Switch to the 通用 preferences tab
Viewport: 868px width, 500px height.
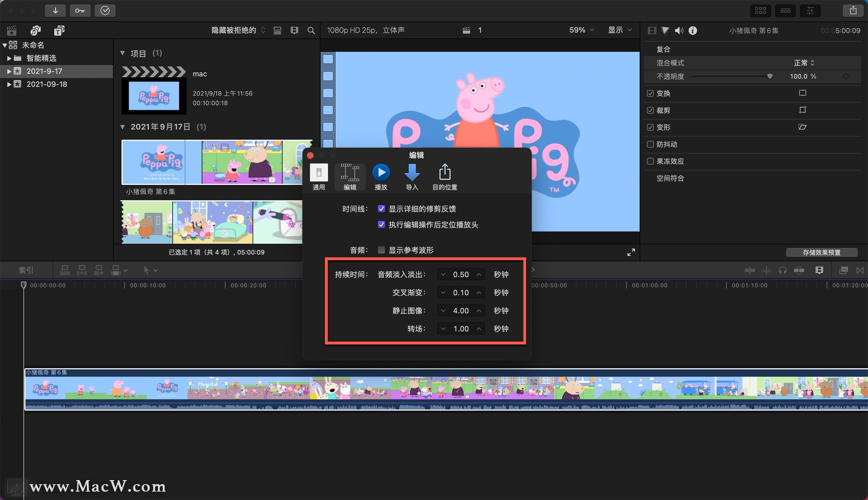click(319, 177)
